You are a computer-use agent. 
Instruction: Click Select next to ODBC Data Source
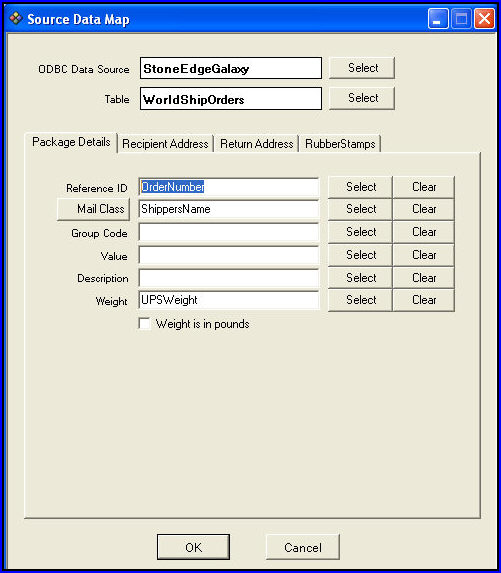click(x=362, y=68)
